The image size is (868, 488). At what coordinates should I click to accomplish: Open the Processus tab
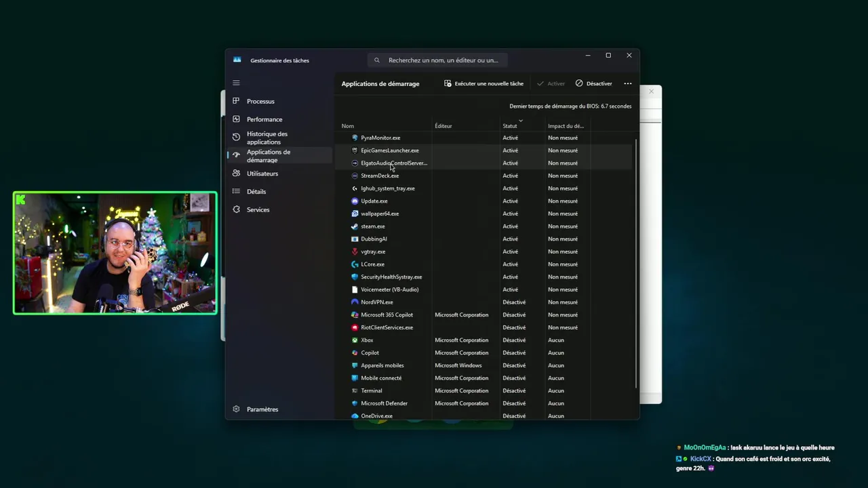click(x=279, y=101)
